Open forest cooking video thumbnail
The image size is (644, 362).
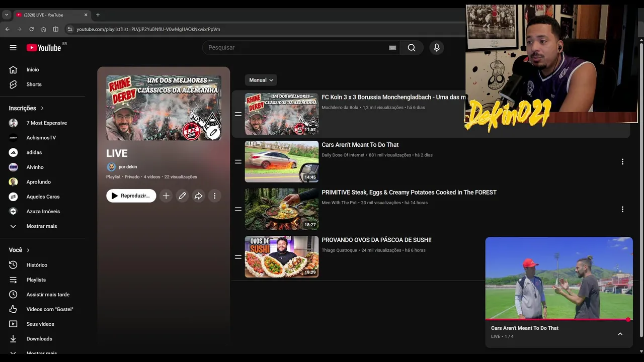pos(282,209)
